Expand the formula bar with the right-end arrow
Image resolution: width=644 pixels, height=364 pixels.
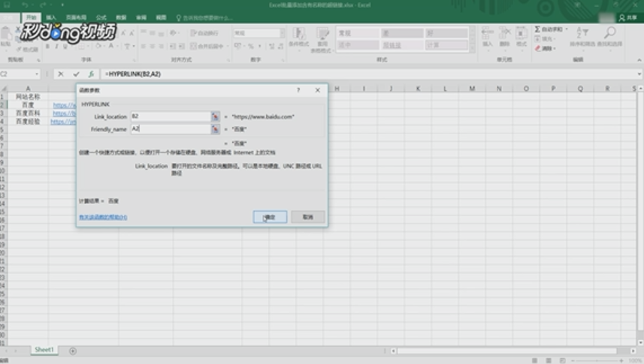click(639, 74)
